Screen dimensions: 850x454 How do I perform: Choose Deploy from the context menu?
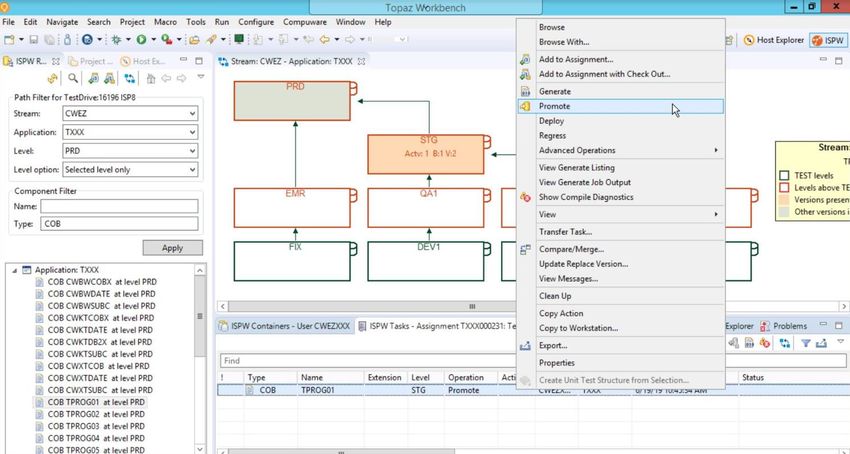pyautogui.click(x=621, y=121)
